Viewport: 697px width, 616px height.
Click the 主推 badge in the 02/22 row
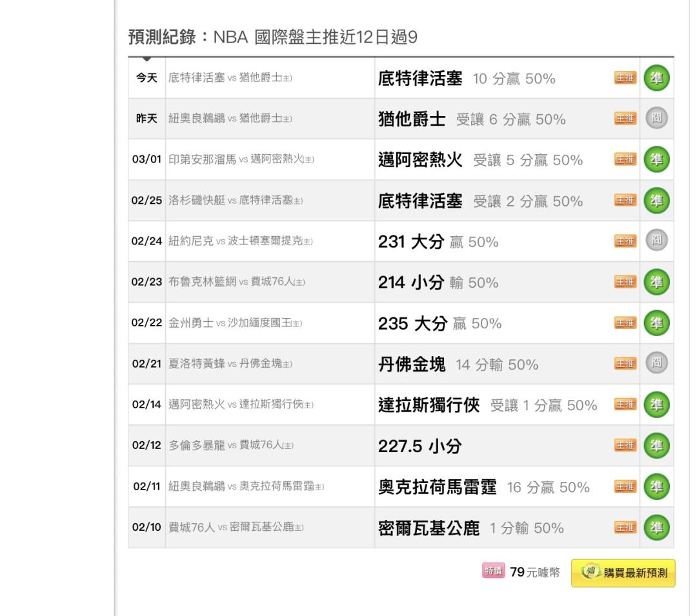click(x=625, y=323)
